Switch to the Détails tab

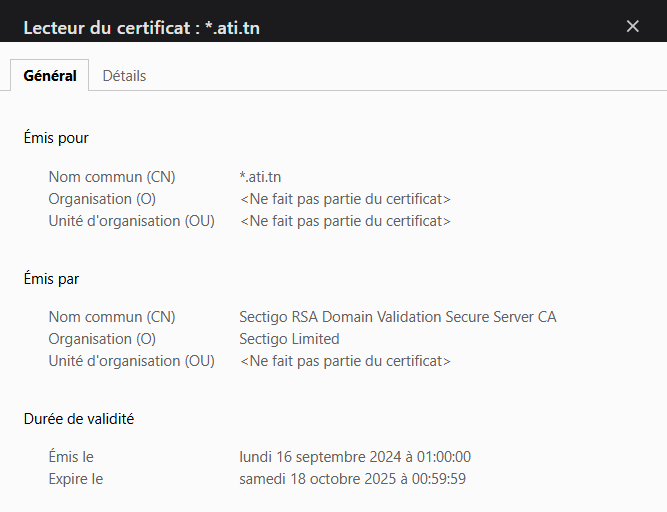click(x=124, y=76)
